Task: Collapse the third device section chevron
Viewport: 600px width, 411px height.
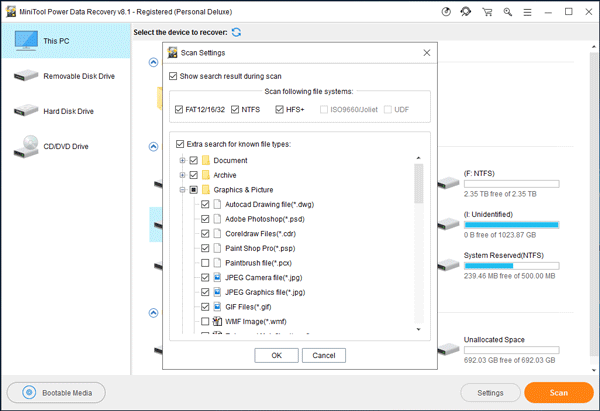Action: click(x=153, y=313)
